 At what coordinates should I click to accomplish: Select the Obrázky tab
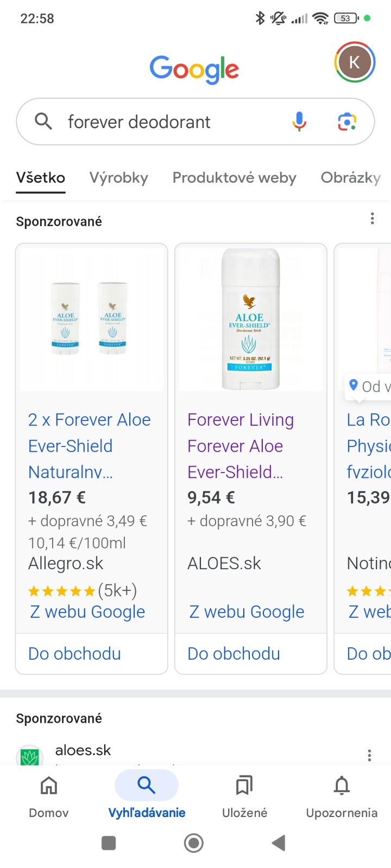351,178
